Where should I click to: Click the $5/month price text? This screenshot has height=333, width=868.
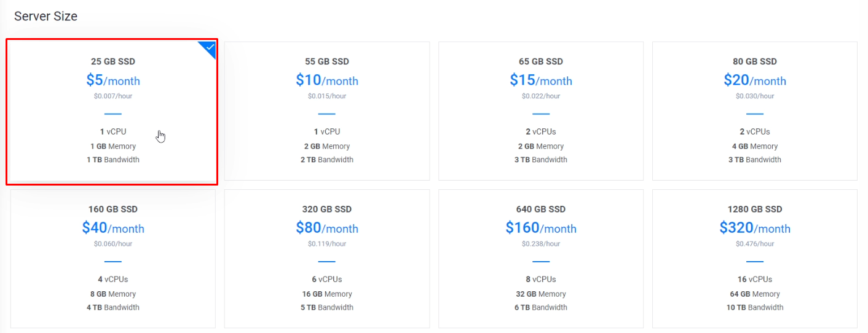[x=112, y=80]
